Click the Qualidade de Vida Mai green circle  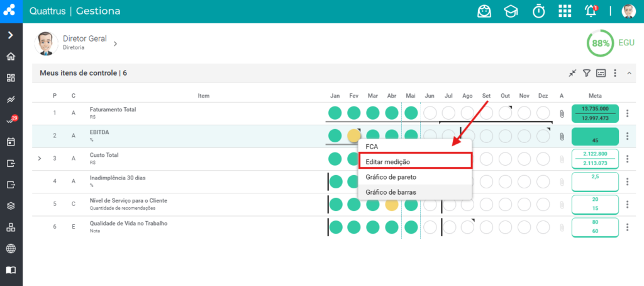(411, 227)
